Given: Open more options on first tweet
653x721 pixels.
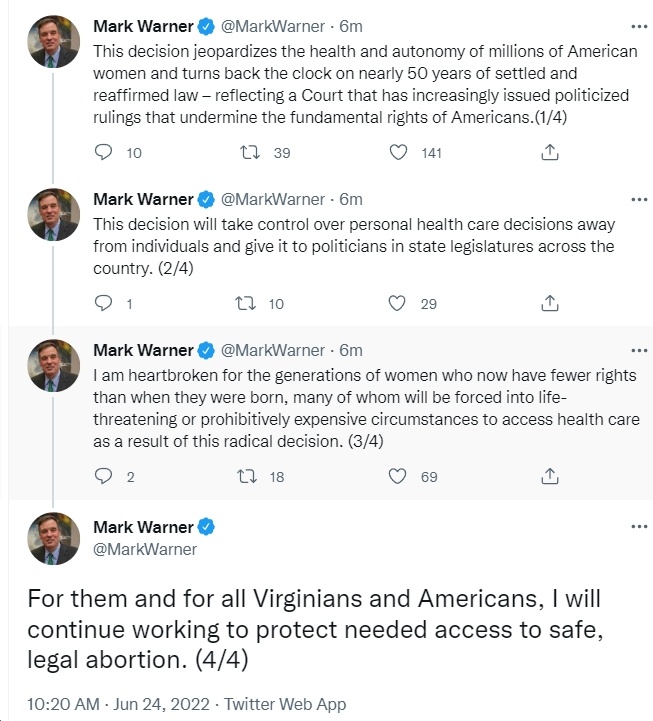Looking at the screenshot, I should [639, 27].
